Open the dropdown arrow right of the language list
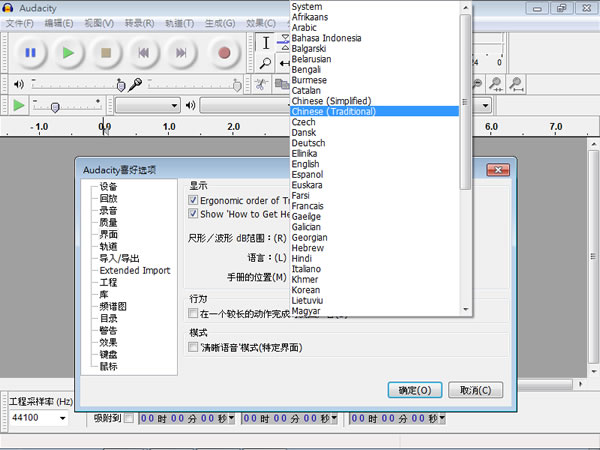 pos(486,105)
